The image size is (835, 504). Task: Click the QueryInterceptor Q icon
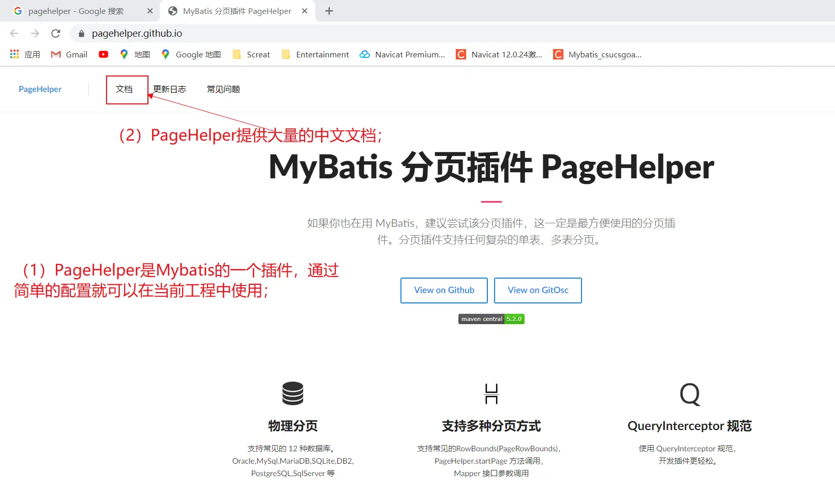[690, 394]
